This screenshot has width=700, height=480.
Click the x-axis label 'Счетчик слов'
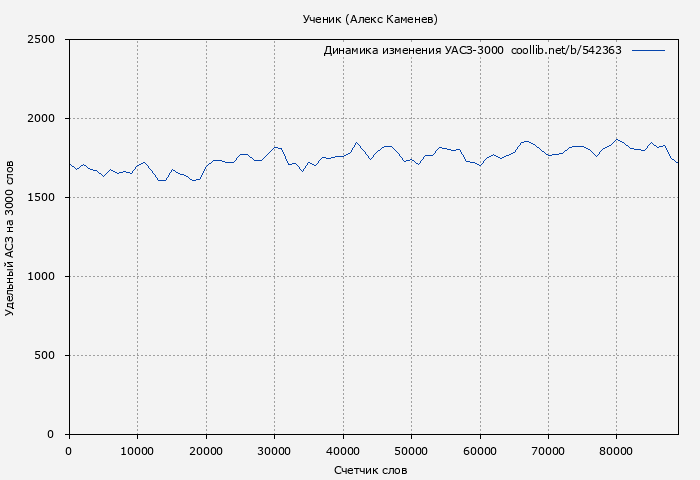tap(370, 470)
